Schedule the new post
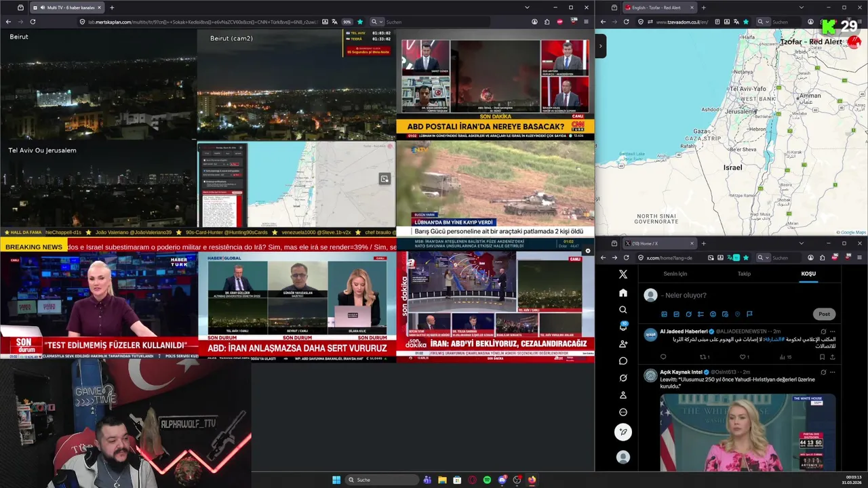This screenshot has height=488, width=868. click(725, 314)
